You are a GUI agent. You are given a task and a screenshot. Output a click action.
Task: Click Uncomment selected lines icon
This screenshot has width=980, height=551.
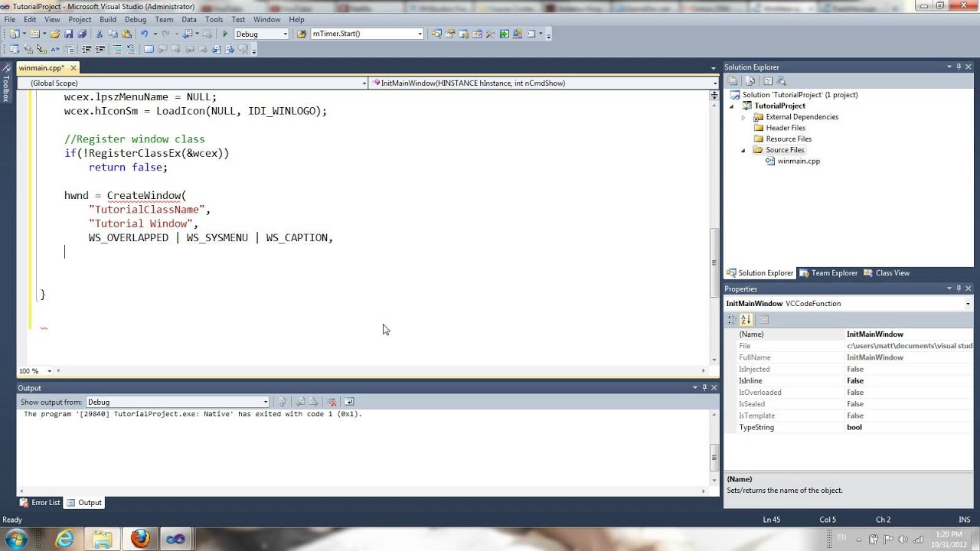coord(130,49)
